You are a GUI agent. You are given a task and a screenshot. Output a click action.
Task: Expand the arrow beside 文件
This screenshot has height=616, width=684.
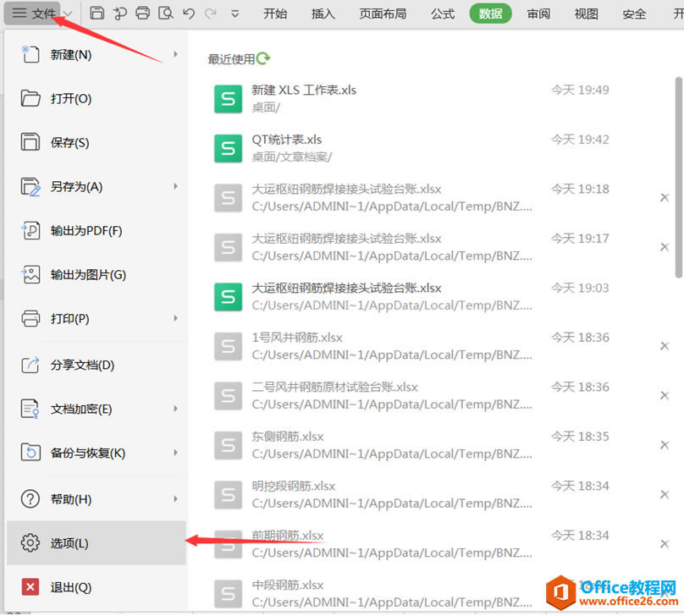click(68, 14)
